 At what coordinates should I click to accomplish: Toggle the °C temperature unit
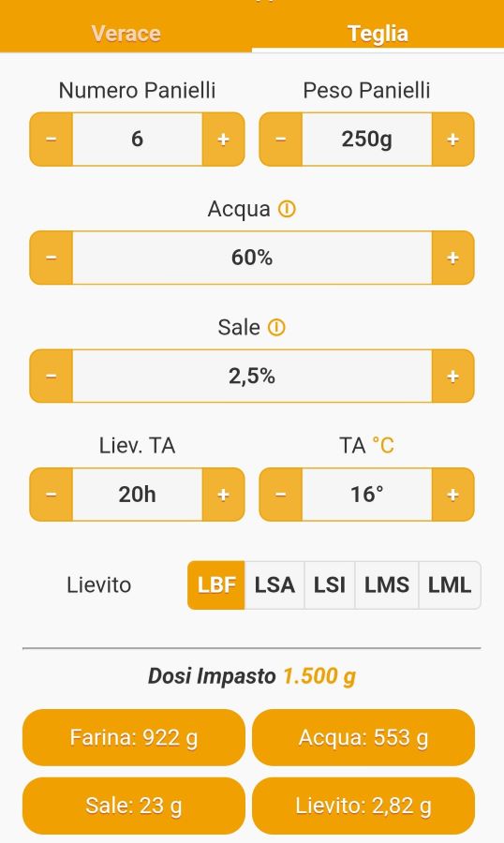[x=383, y=446]
